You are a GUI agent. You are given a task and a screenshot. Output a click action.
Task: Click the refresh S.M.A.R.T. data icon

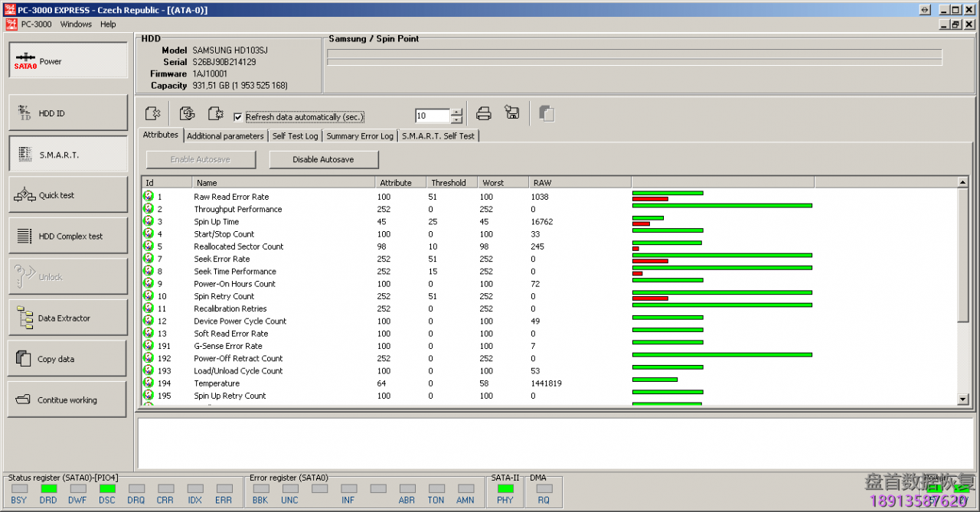click(x=188, y=114)
